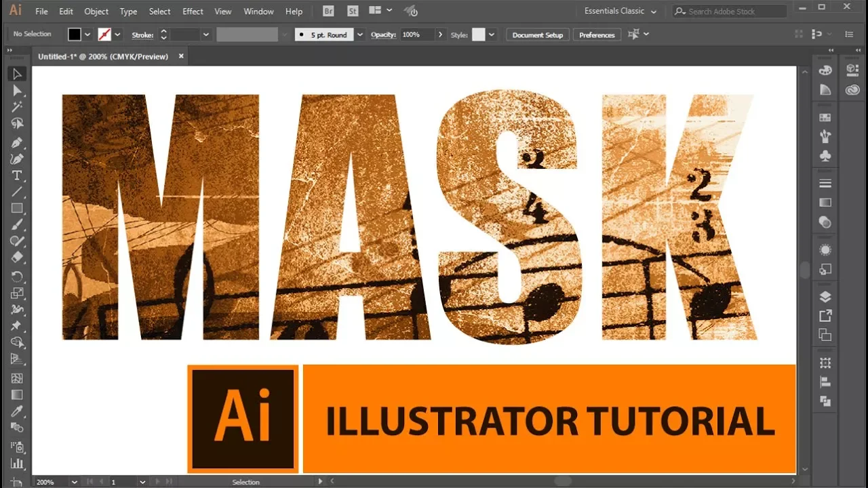The width and height of the screenshot is (868, 488).
Task: Click the Document Setup button
Action: click(x=538, y=35)
